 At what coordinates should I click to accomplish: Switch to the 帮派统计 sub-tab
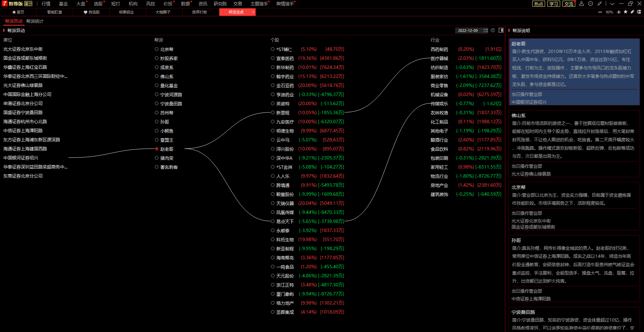[35, 21]
